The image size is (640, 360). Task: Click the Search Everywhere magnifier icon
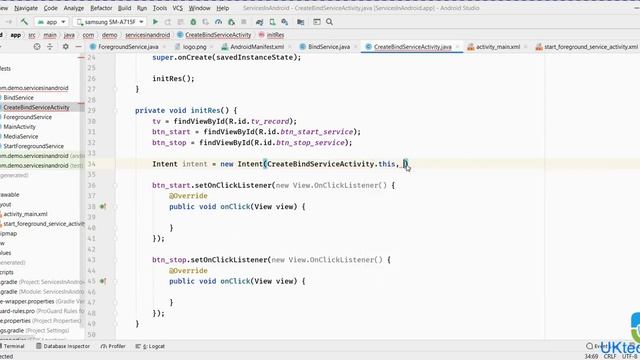[329, 22]
